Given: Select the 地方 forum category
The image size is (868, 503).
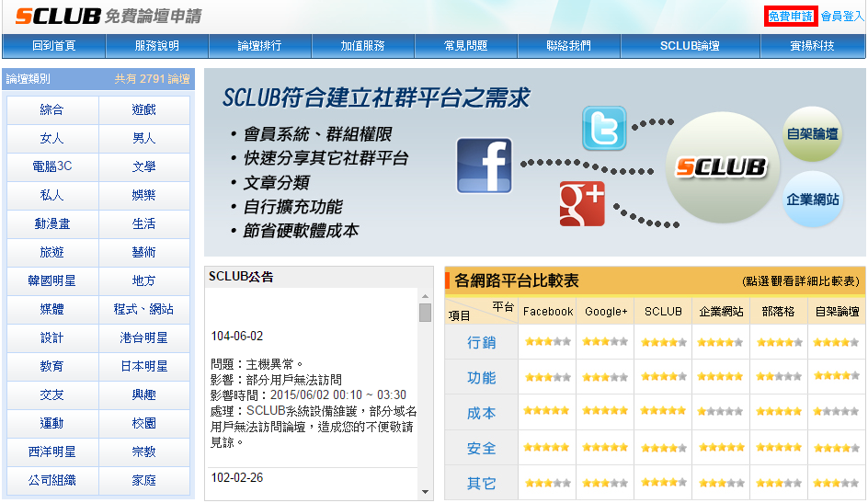Looking at the screenshot, I should tap(144, 281).
